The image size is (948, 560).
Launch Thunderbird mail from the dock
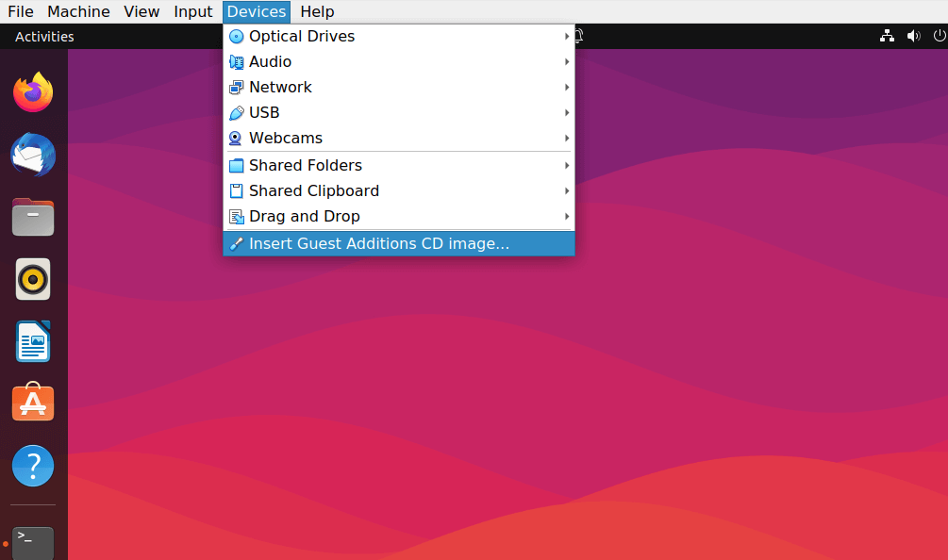click(x=33, y=155)
